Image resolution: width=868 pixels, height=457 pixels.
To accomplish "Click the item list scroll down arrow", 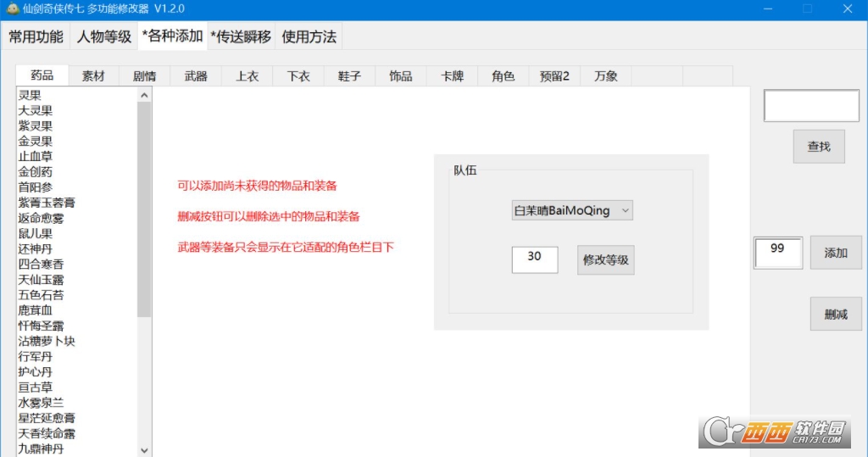I will [144, 450].
